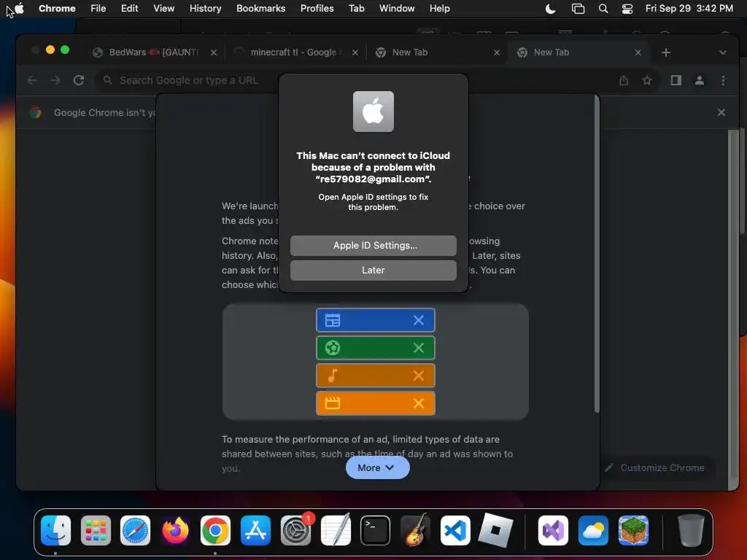Viewport: 747px width, 560px height.
Task: Close the Chrome default browser infobar
Action: click(721, 112)
